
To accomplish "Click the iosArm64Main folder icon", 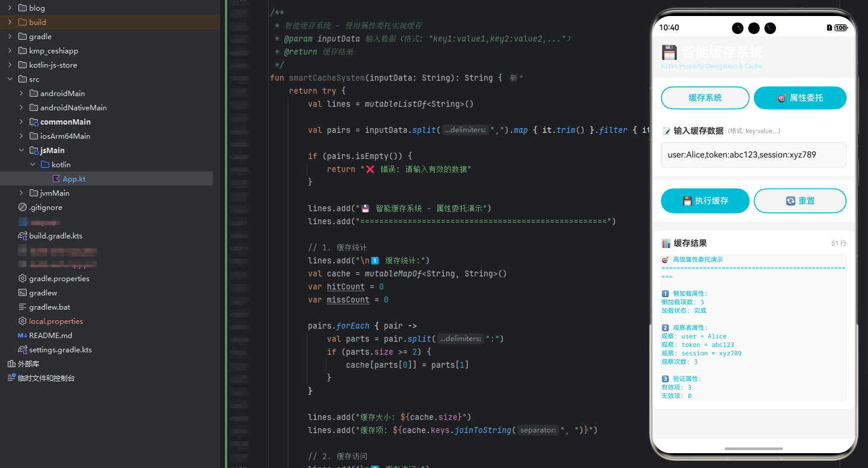I will coord(34,136).
